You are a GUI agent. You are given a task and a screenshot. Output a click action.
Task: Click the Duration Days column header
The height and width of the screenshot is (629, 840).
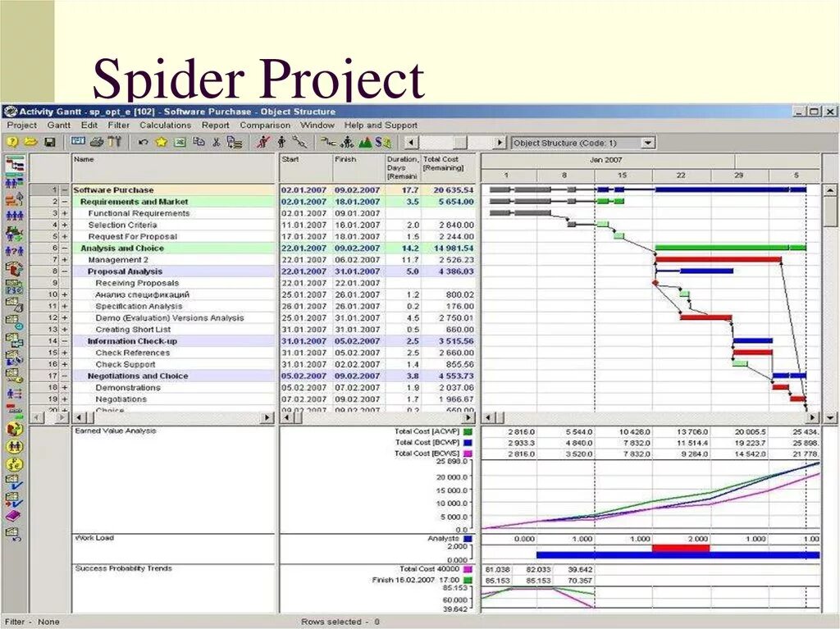403,167
